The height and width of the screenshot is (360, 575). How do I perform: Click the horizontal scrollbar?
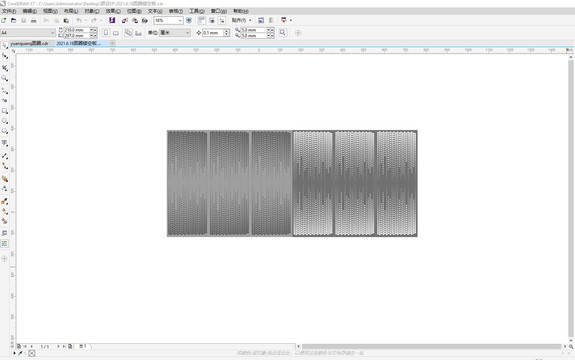point(431,346)
